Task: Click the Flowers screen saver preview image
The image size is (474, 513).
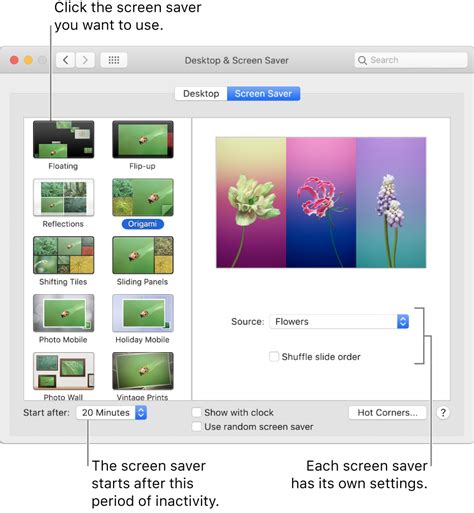Action: pyautogui.click(x=321, y=202)
